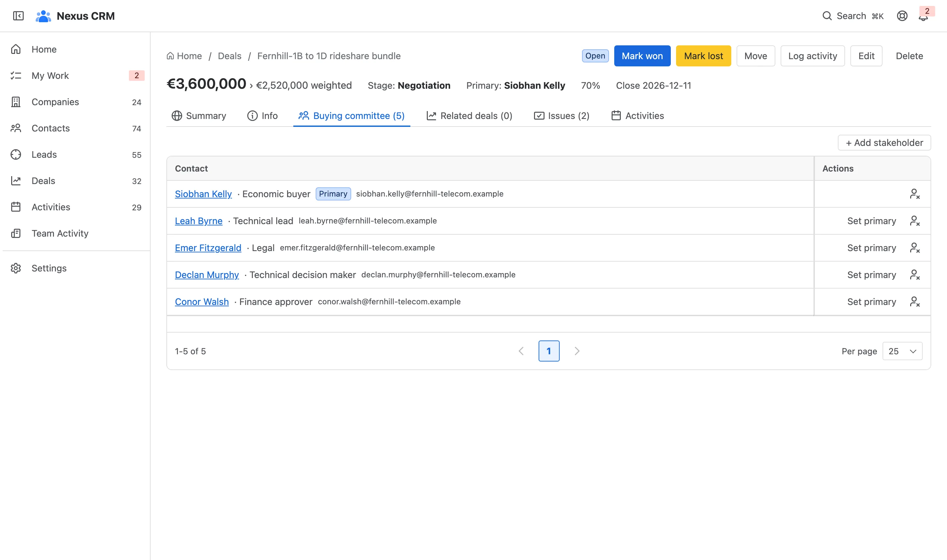
Task: Click the Log activity button
Action: 812,56
